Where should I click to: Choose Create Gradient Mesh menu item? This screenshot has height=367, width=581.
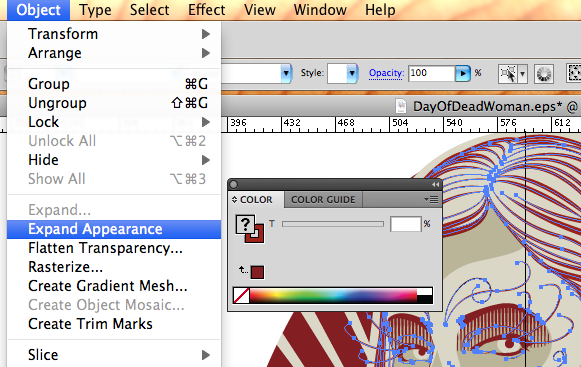point(114,286)
